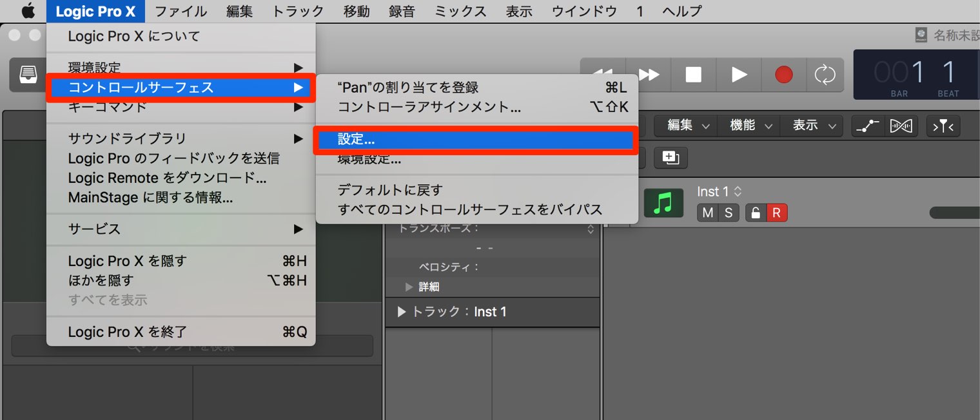Toggle the Flex waveform icon

coord(901,126)
